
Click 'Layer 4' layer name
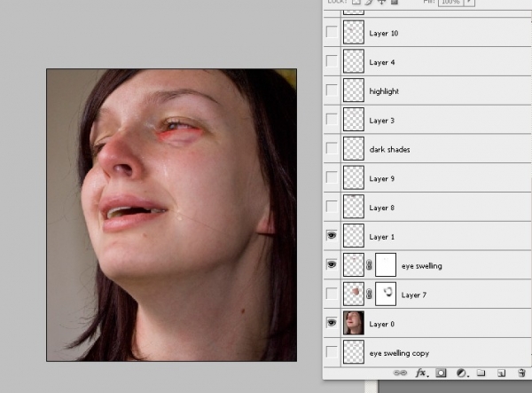point(381,62)
